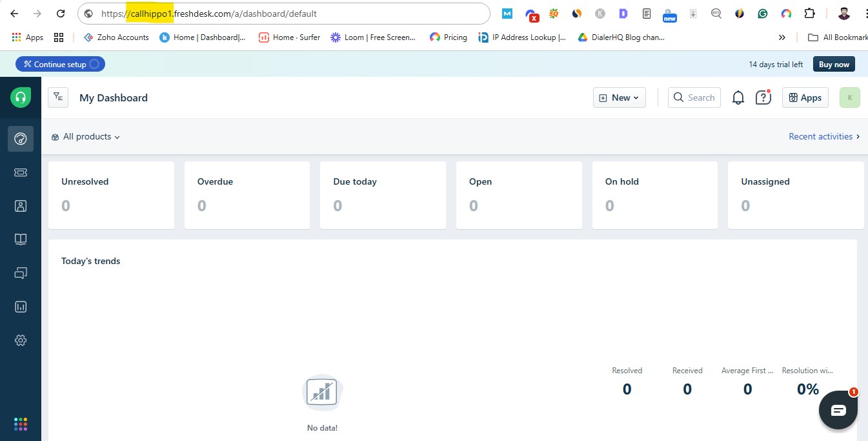Click the "Resolved" stat label
Image resolution: width=868 pixels, height=441 pixels.
point(627,371)
